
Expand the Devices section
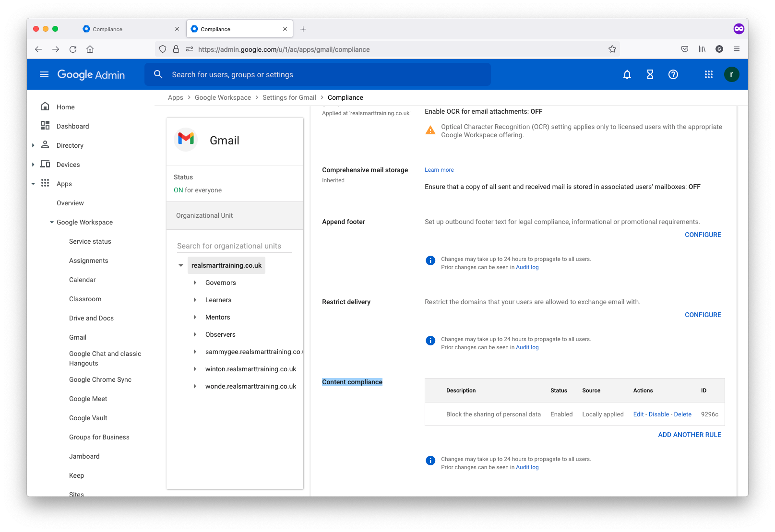33,165
